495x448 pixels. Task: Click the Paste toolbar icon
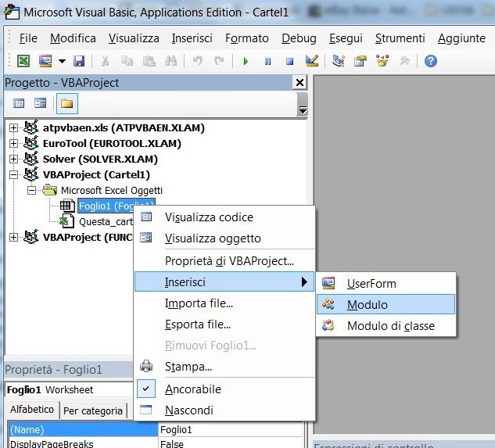coord(149,61)
